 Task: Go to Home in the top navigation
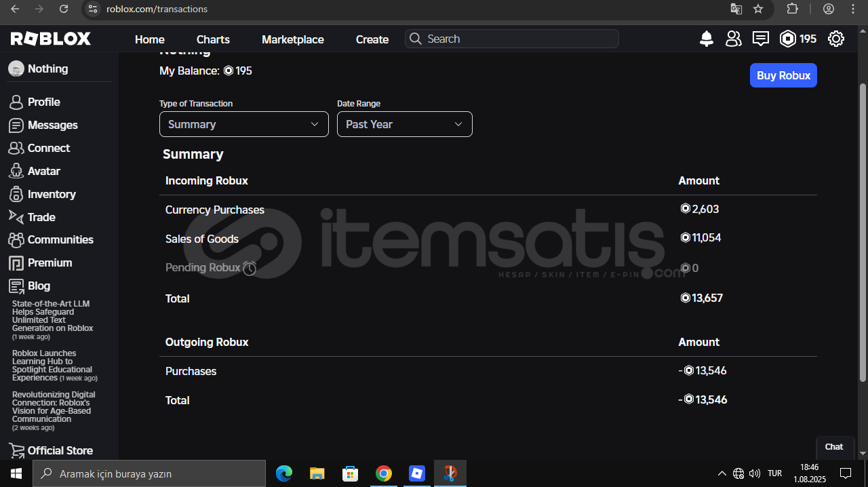150,39
